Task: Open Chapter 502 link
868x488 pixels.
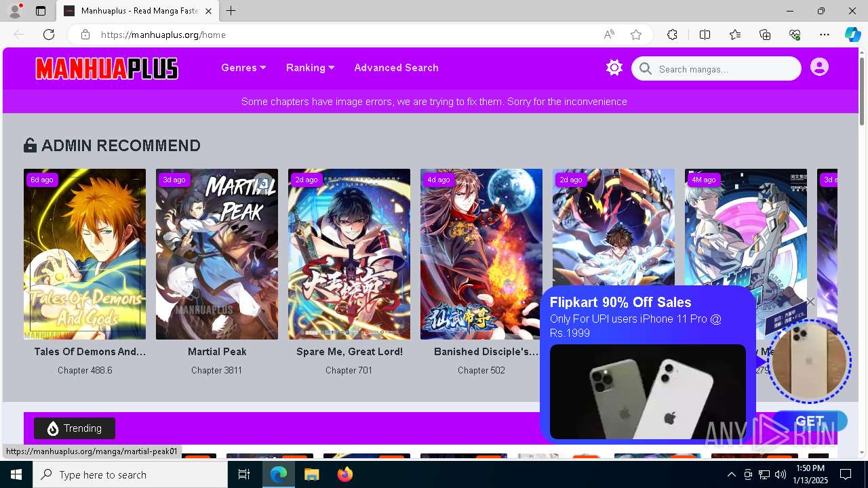Action: click(x=481, y=371)
